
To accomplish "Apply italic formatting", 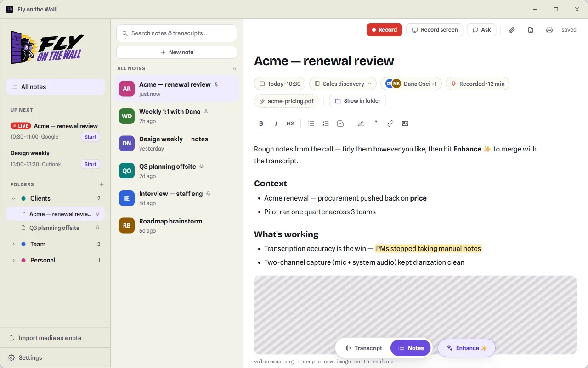I will (276, 123).
